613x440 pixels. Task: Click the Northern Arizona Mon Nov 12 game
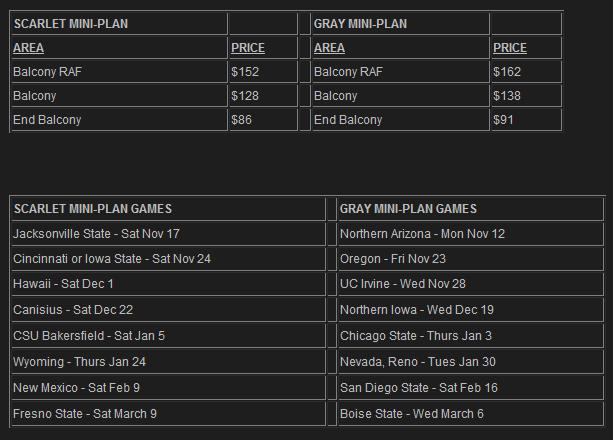point(422,234)
